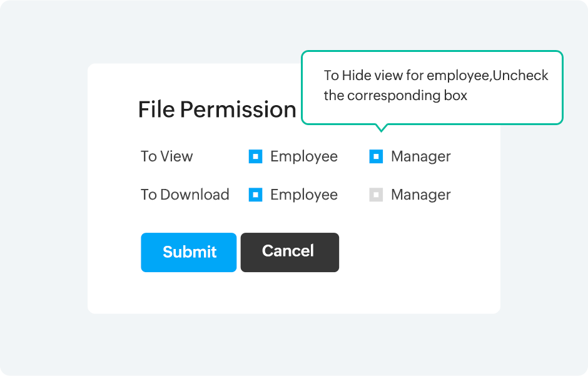588x376 pixels.
Task: Click the dark Cancel button
Action: coord(290,252)
